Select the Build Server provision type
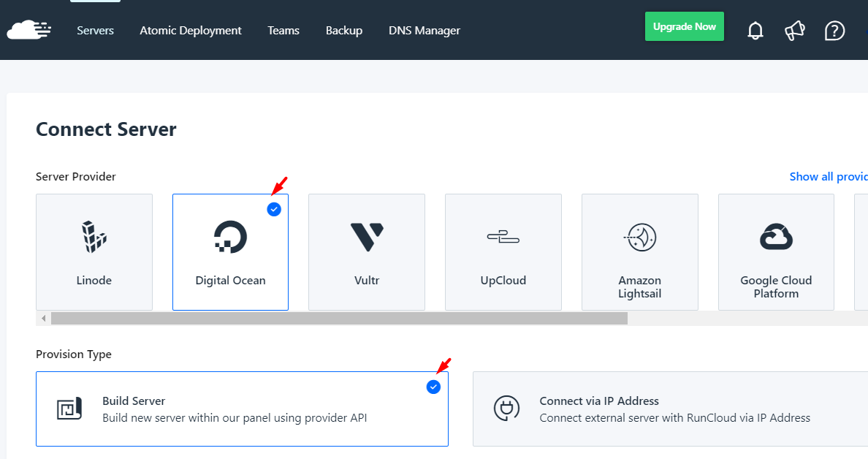 (x=242, y=409)
